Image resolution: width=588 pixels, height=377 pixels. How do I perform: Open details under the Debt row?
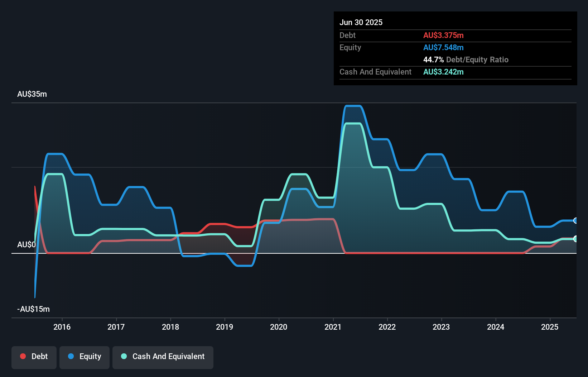[x=347, y=35]
